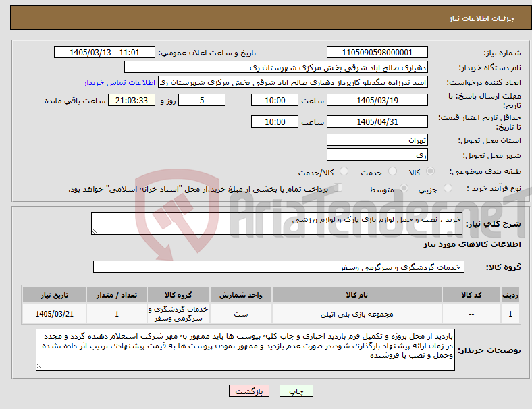Click the delivery province field تهران
532x409 pixels.
377,140
